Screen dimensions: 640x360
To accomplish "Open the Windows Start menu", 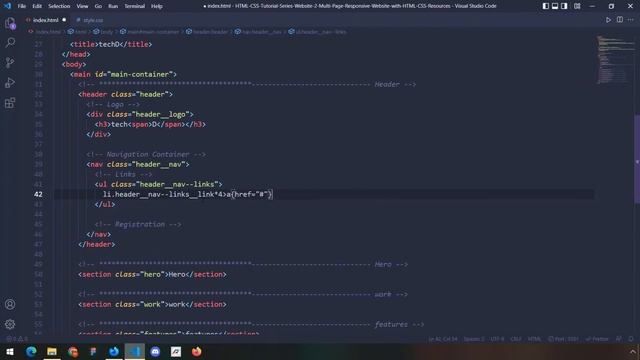I will point(10,351).
